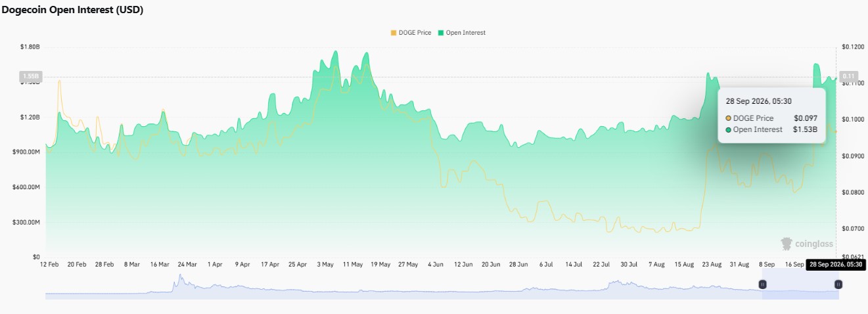868x314 pixels.
Task: Click the $0.0700 right axis label
Action: [854, 229]
